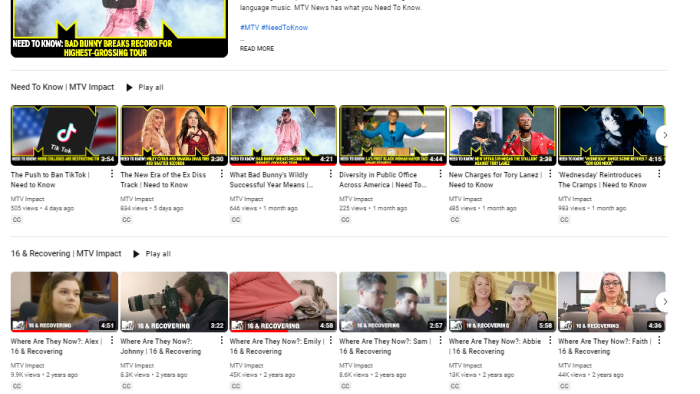This screenshot has width=700, height=394.
Task: Click MTV Impact channel under Alex video
Action: tap(27, 365)
